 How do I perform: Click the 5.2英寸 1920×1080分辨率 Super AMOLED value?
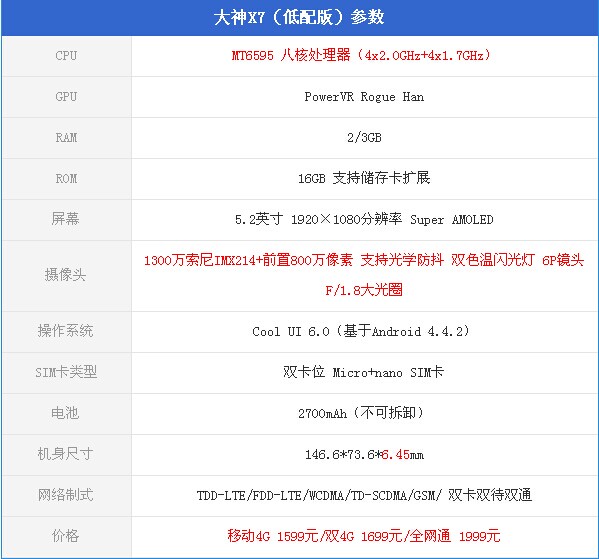coord(364,219)
